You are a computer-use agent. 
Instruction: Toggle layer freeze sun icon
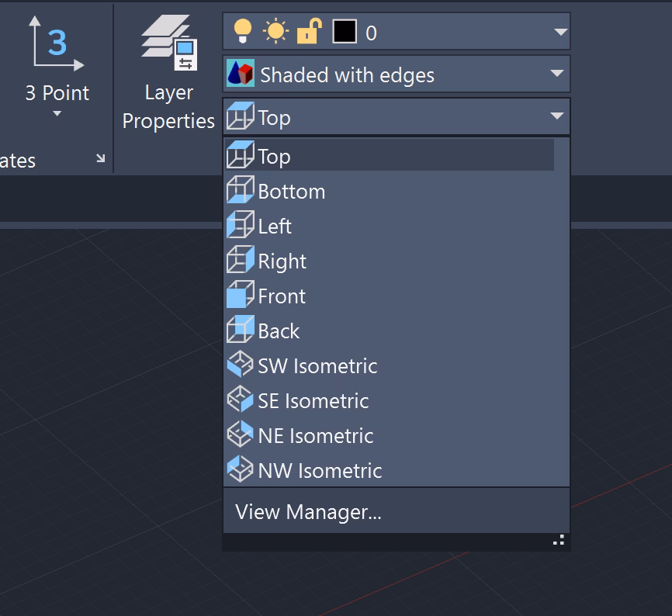click(275, 31)
